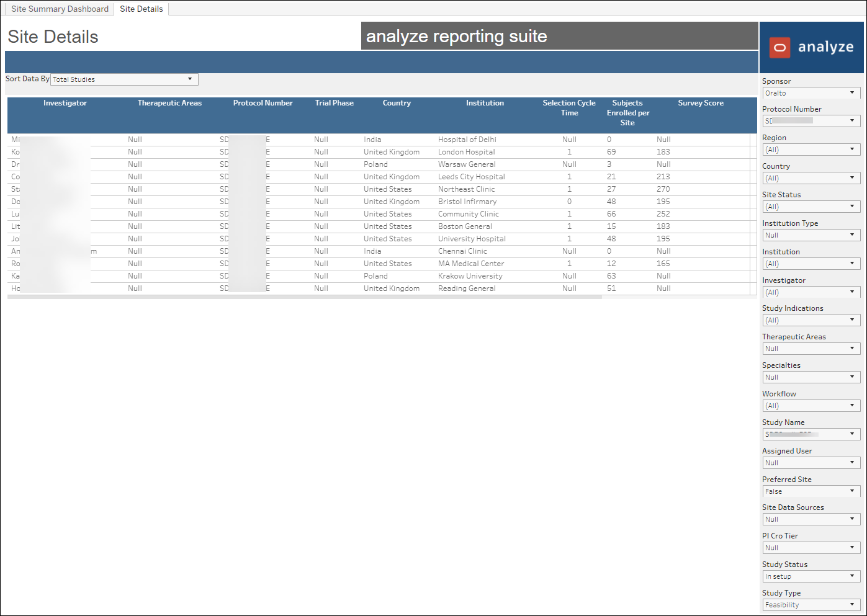
Task: Click the Selection Cycle Time column header
Action: click(569, 108)
